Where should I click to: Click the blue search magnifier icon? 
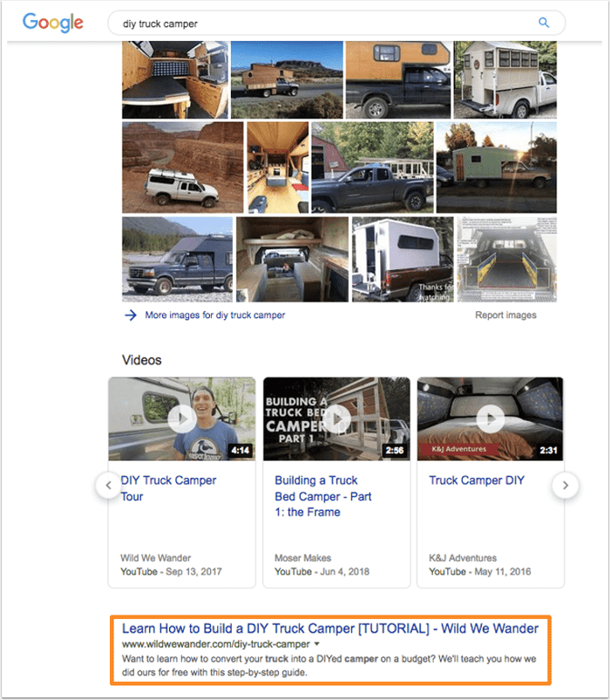(x=544, y=23)
